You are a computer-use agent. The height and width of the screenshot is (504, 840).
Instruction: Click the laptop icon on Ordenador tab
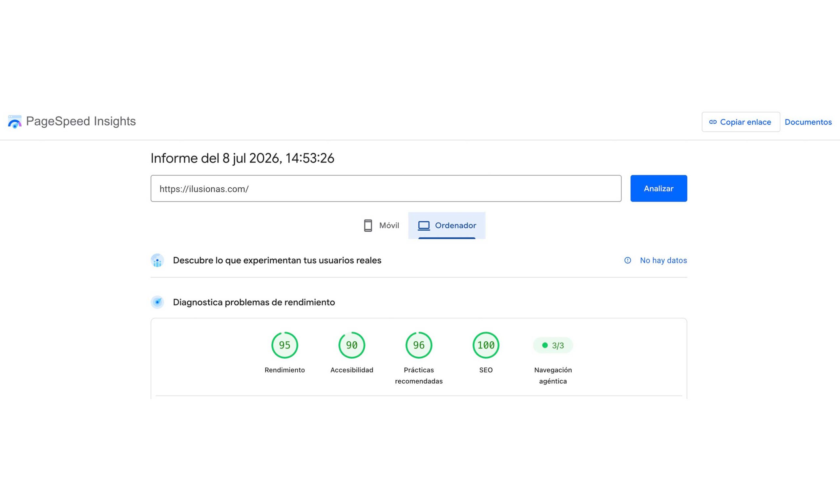(x=423, y=225)
